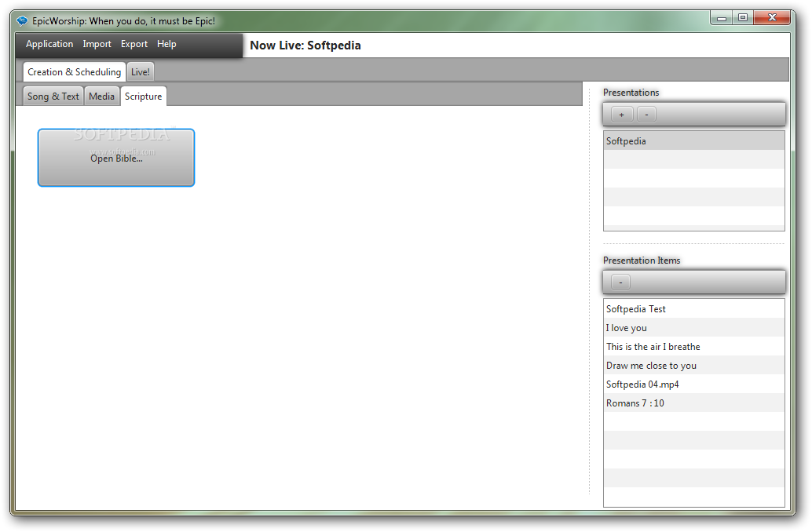Select the Song & Text tab
The width and height of the screenshot is (812, 532).
coord(53,97)
